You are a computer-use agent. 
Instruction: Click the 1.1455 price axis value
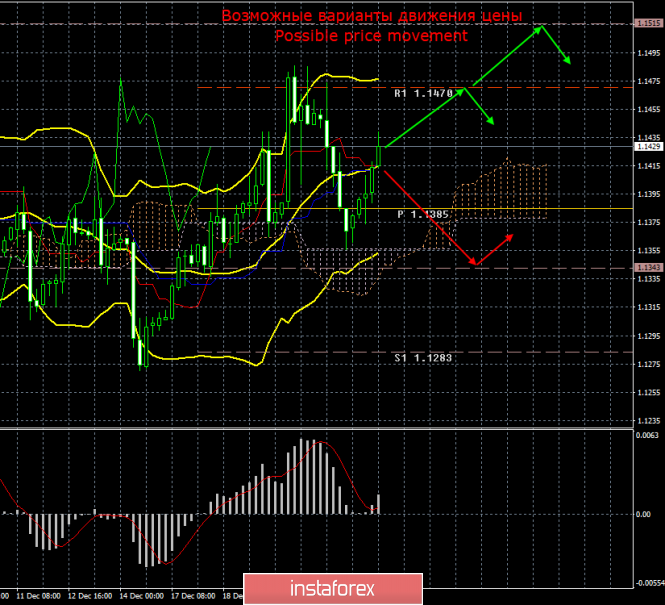click(649, 109)
